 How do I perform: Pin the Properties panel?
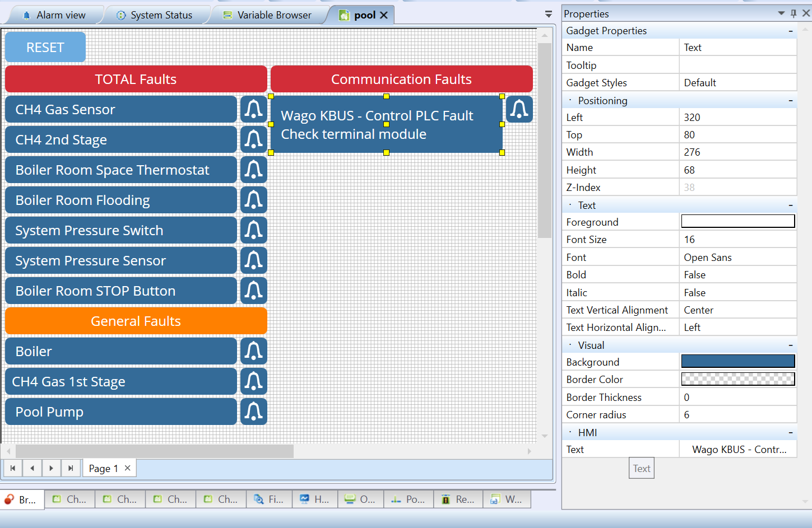tap(794, 13)
